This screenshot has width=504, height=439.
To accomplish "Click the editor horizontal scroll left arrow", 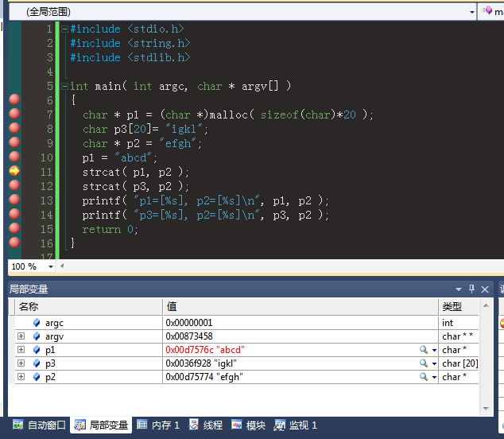I will click(x=62, y=266).
